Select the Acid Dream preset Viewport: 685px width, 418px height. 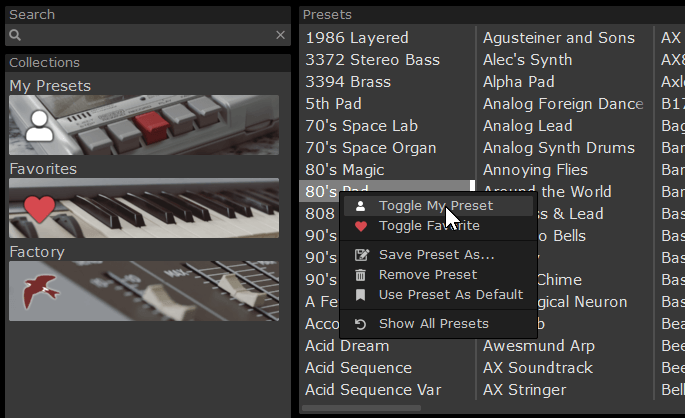click(347, 346)
